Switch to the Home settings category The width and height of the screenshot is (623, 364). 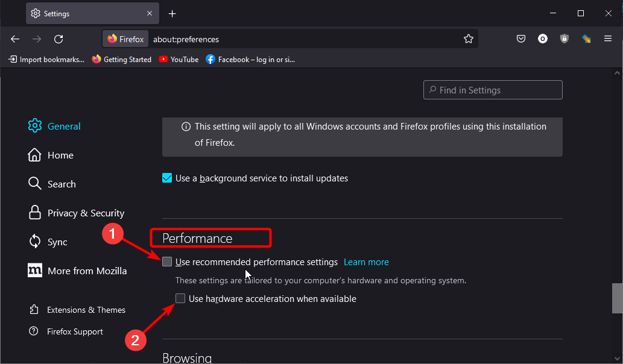(60, 155)
